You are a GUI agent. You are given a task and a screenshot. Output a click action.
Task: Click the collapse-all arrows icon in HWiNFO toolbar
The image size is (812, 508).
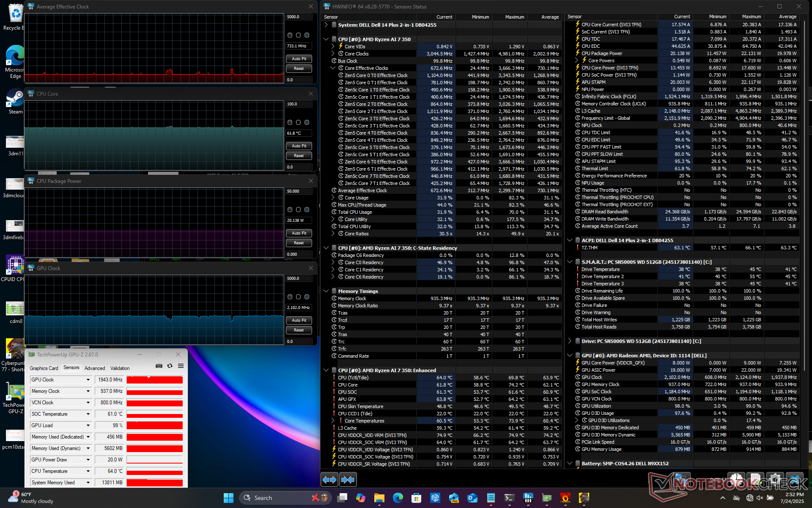[348, 480]
